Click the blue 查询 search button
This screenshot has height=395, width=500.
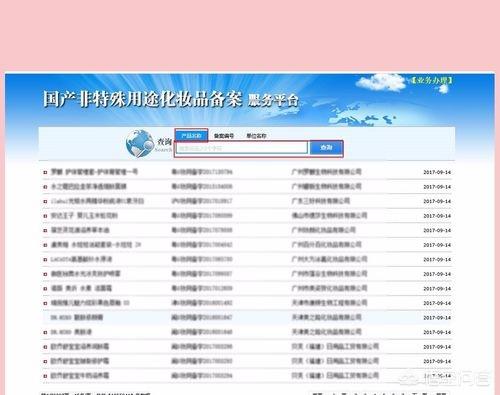[x=326, y=148]
